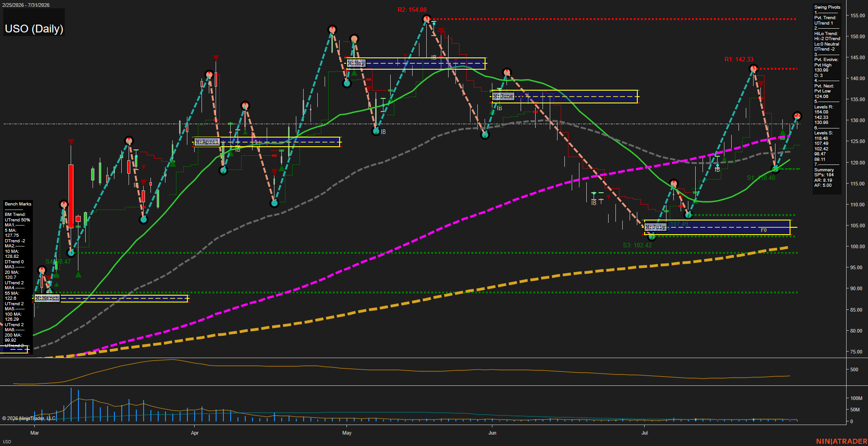Viewport: 868px width, 446px height.
Task: Click the R1: 142.33 resistance label
Action: click(739, 59)
